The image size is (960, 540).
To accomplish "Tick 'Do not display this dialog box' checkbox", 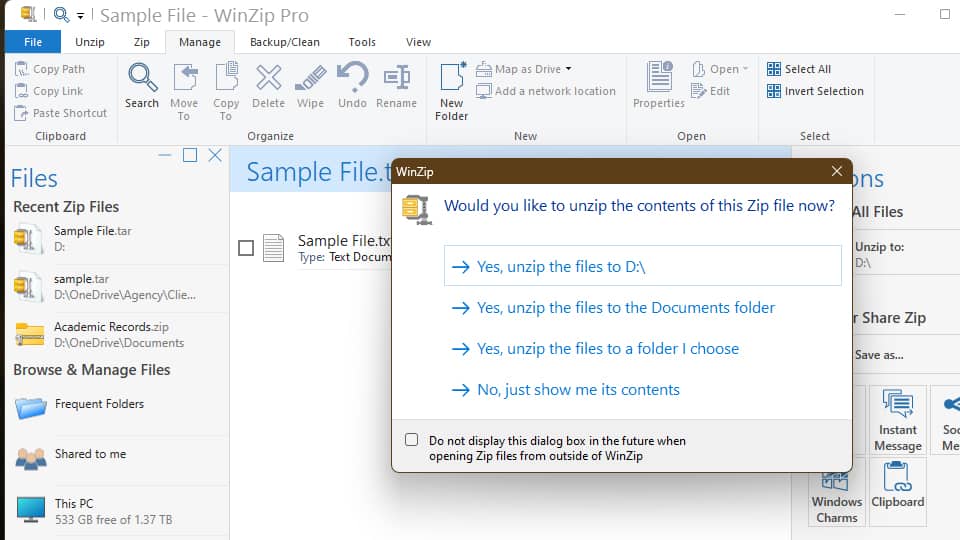I will [x=411, y=440].
